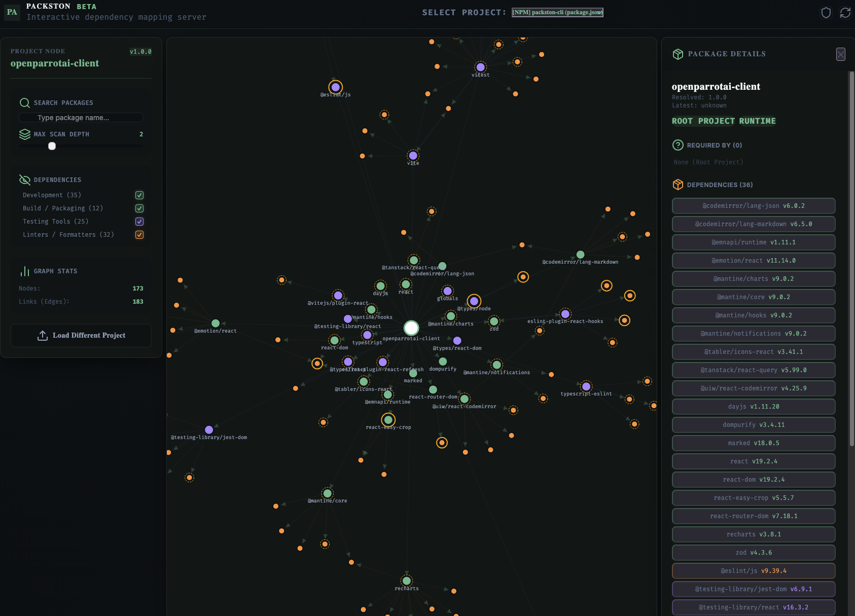The height and width of the screenshot is (616, 855).
Task: Click the Package Details box icon
Action: (x=678, y=54)
